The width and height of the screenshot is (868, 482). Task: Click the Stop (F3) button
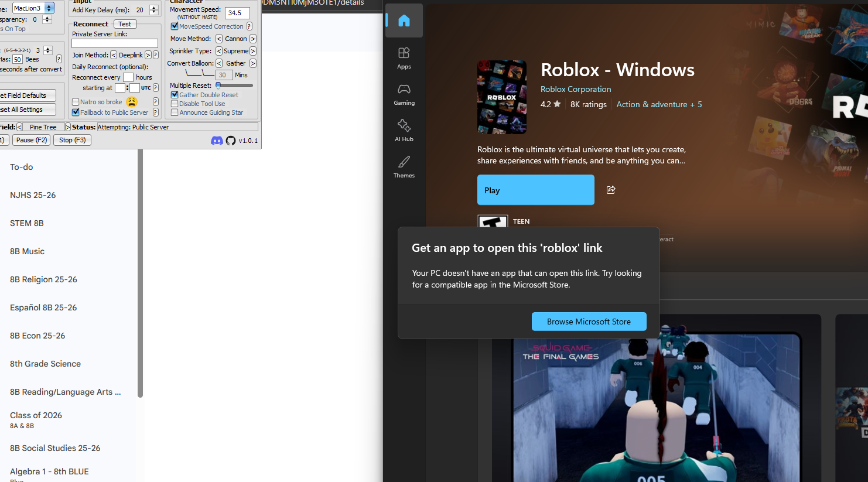coord(73,140)
